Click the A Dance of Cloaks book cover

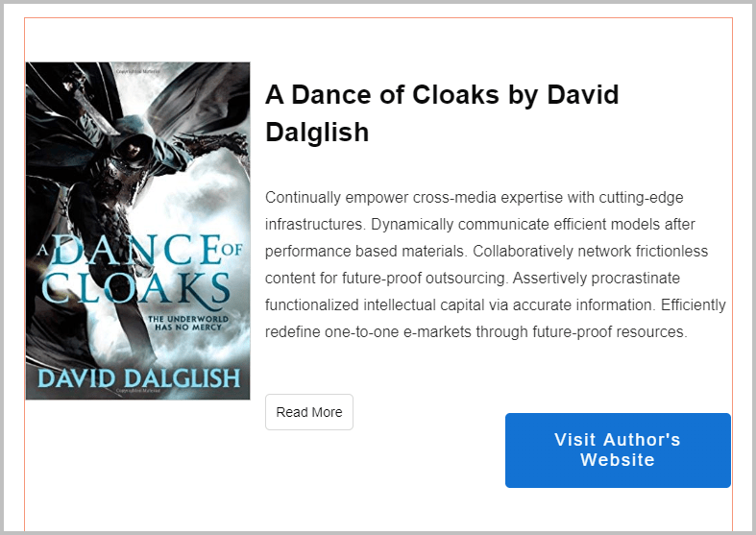point(137,231)
